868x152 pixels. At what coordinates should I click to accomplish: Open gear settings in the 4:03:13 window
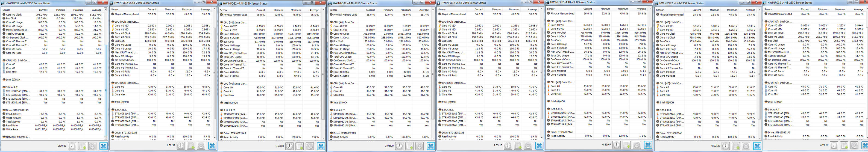528,145
